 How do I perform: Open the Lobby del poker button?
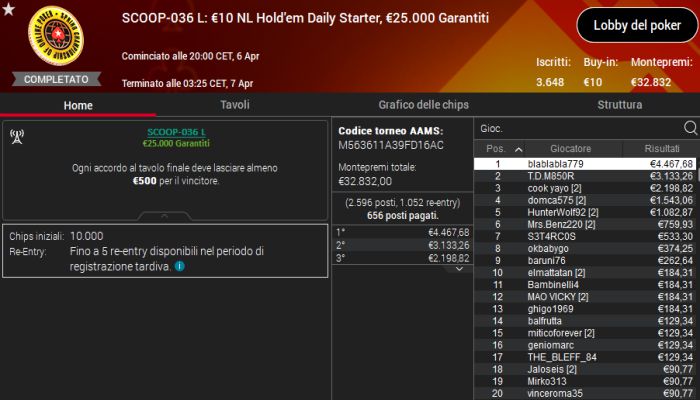[637, 25]
